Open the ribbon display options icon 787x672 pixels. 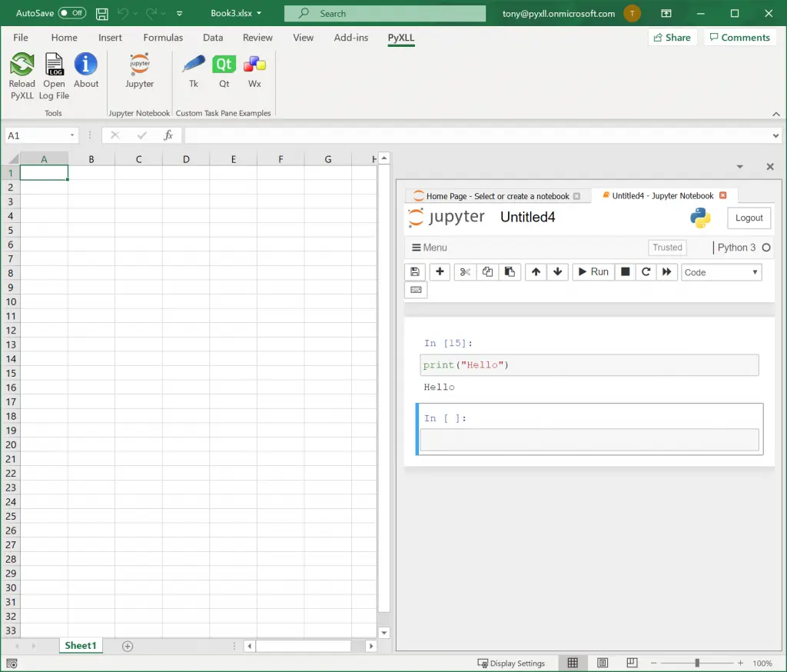666,14
